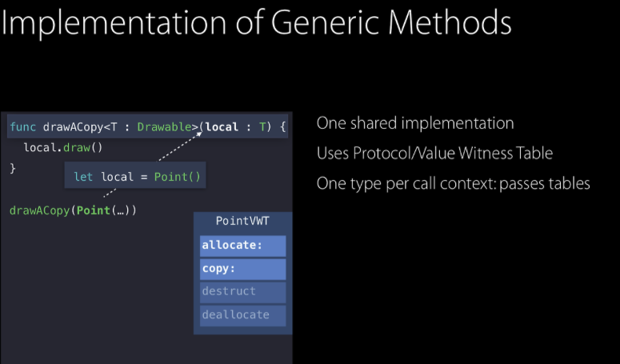Click the 'let local = Point()' box
Image resolution: width=620 pixels, height=364 pixels.
[x=135, y=175]
